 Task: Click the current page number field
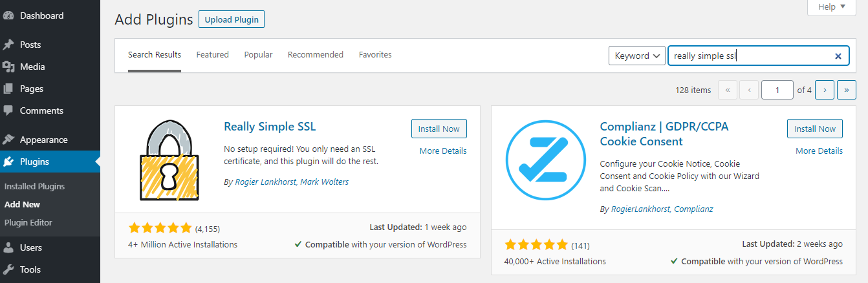777,90
